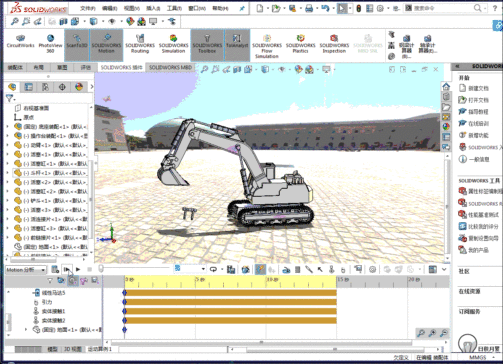The width and height of the screenshot is (503, 364).
Task: Switch to the SOLIDWORKS MBD tab
Action: point(170,67)
